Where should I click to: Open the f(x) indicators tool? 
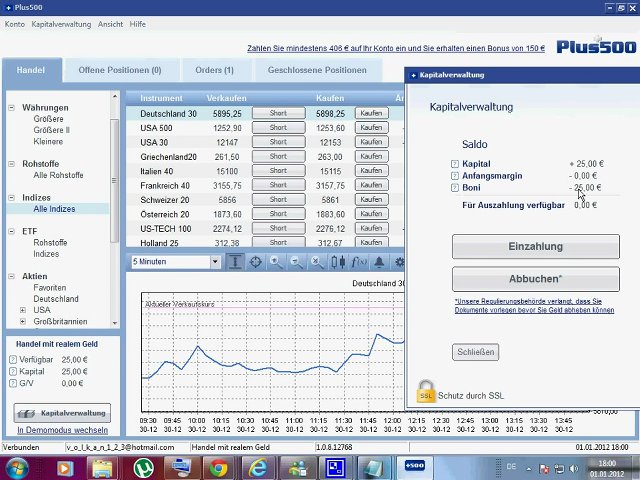(x=359, y=262)
